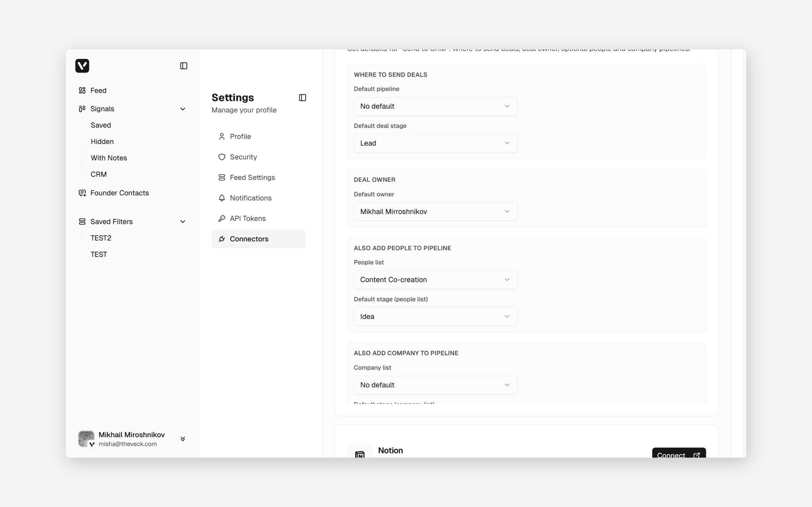Open the Default deal stage dropdown
Viewport: 812px width, 507px height.
click(x=435, y=143)
